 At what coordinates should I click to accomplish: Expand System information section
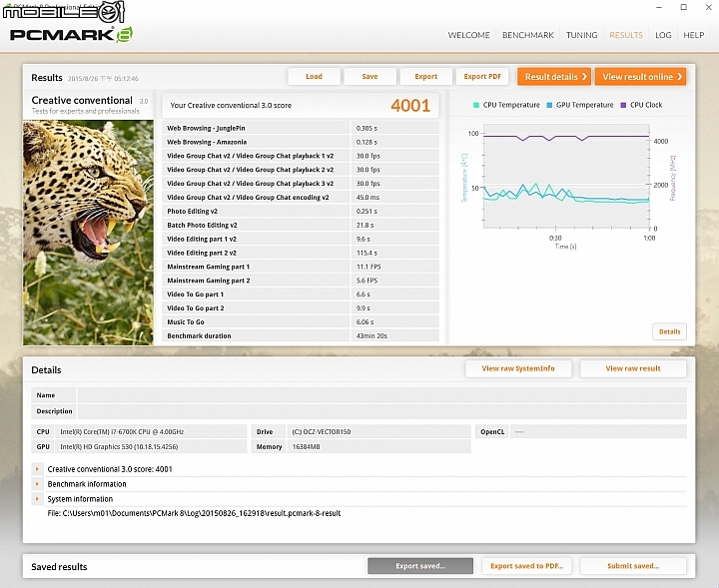coord(37,498)
